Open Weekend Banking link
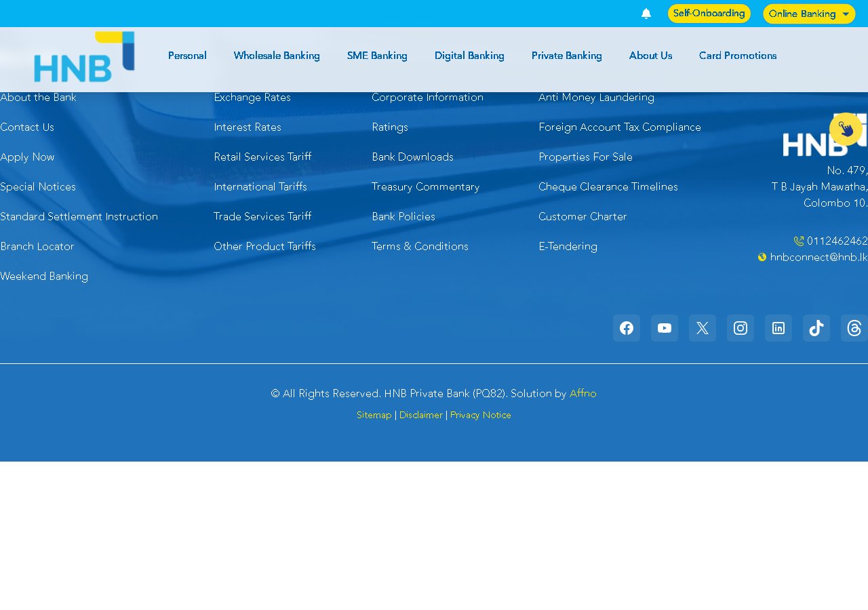The width and height of the screenshot is (868, 610). 44,277
